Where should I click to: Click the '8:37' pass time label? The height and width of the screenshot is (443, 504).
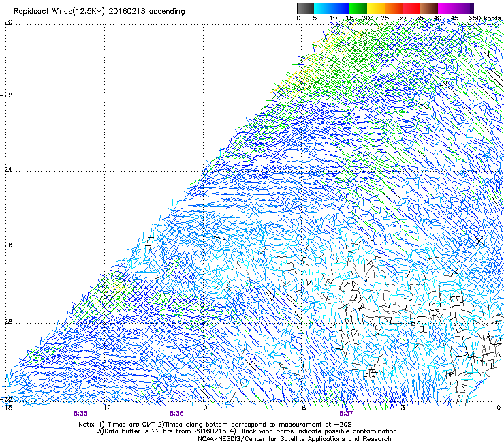click(346, 414)
